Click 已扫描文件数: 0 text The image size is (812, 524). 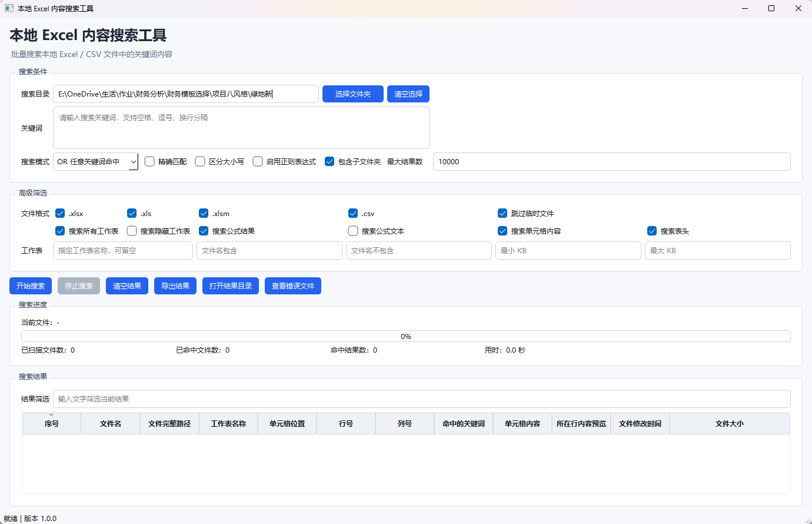point(48,350)
